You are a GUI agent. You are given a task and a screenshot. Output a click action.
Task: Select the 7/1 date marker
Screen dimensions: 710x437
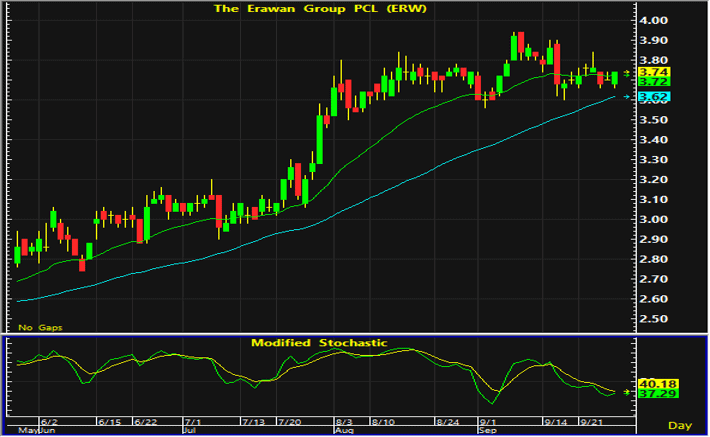pos(193,422)
